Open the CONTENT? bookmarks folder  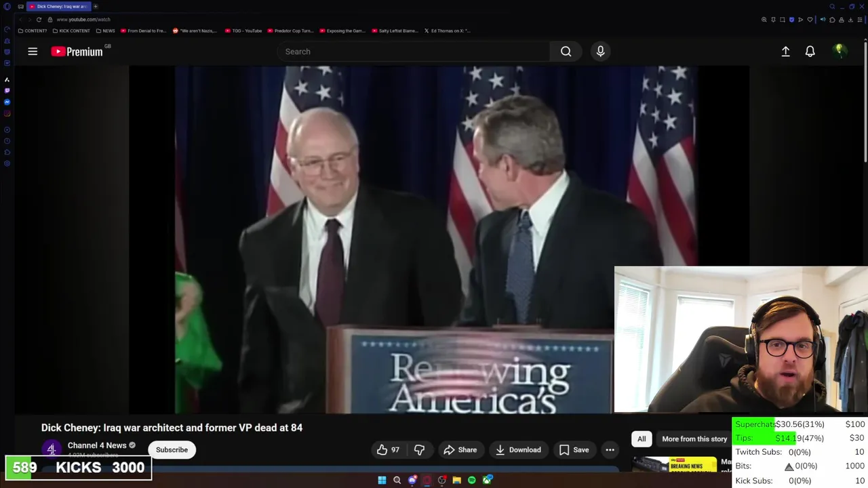click(33, 30)
